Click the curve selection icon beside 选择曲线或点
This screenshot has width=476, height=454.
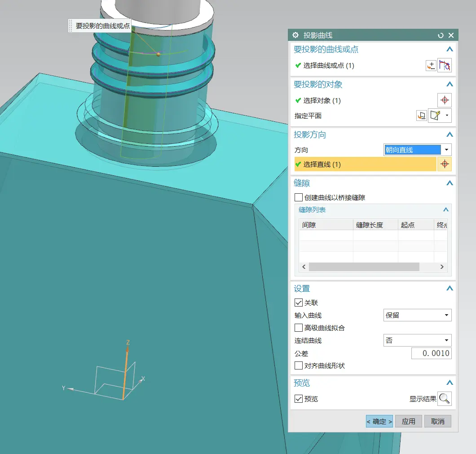pyautogui.click(x=445, y=65)
